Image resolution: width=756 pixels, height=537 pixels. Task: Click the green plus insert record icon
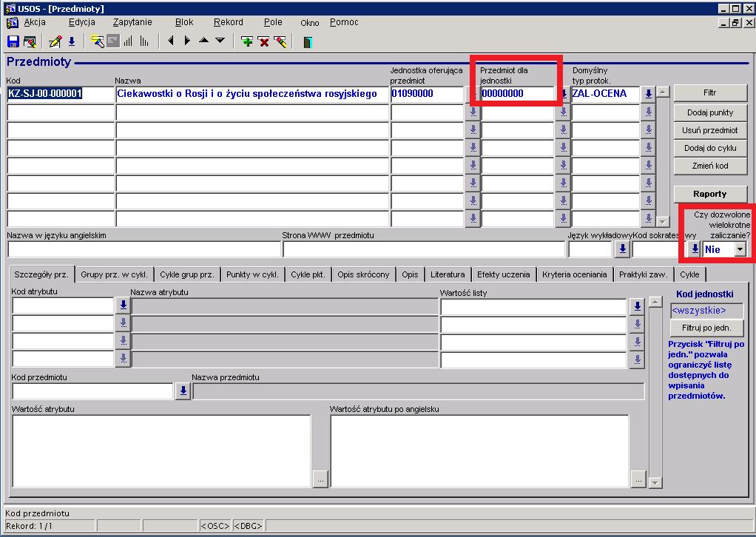click(x=247, y=42)
